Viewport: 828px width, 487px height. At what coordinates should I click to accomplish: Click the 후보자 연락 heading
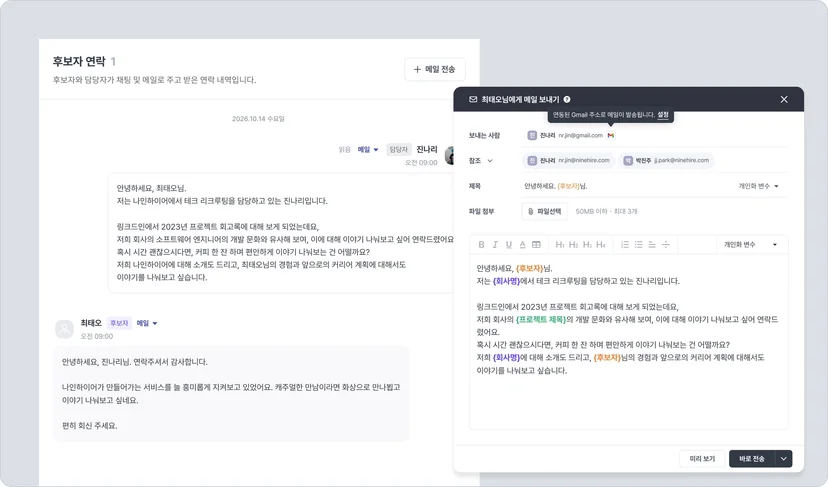[79, 61]
